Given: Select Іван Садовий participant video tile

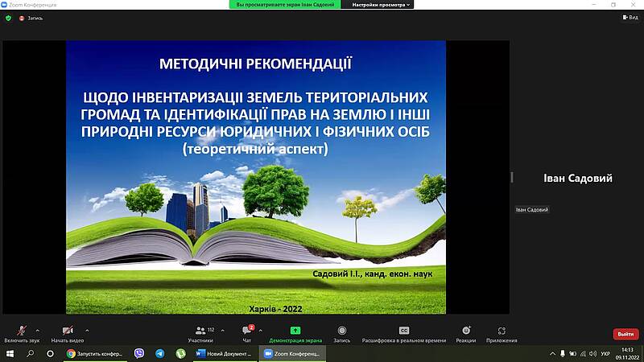Looking at the screenshot, I should 577,178.
